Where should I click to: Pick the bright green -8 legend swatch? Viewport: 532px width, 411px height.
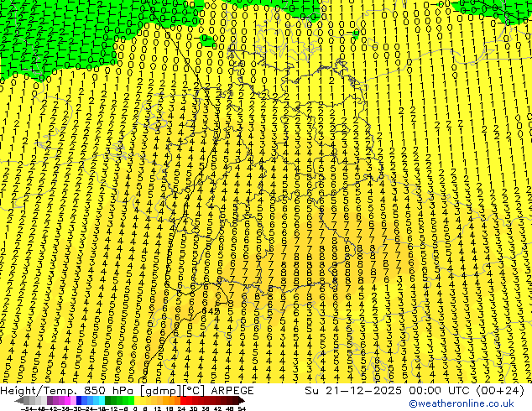[131, 400]
